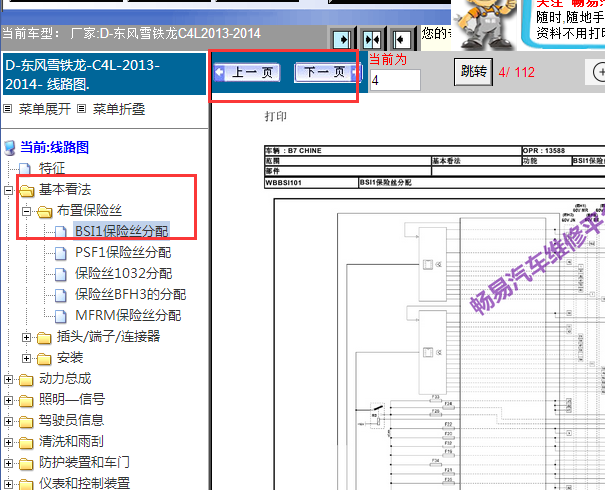Click the current page number input field
Screen dimensions: 605x490
395,80
